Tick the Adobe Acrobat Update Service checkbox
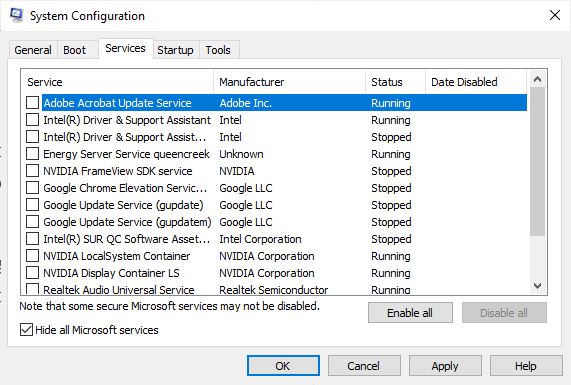Screen dimensions: 571x385 tap(32, 103)
